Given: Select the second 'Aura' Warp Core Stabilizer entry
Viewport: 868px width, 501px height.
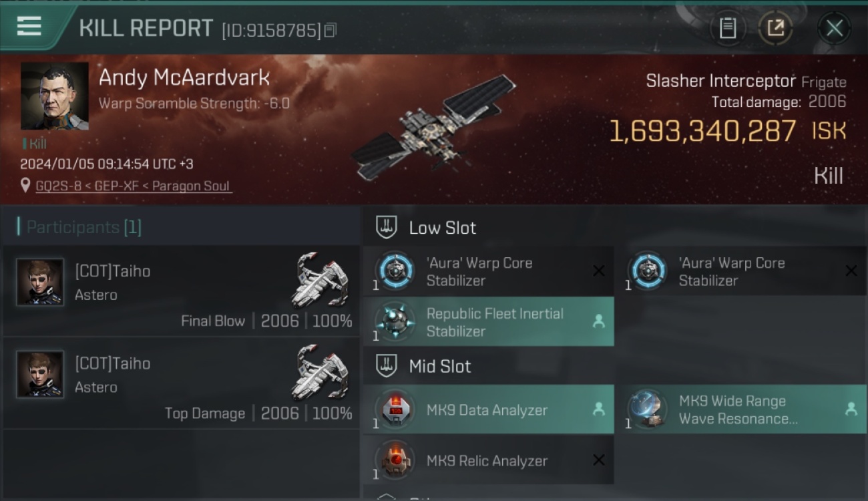Looking at the screenshot, I should [x=741, y=271].
